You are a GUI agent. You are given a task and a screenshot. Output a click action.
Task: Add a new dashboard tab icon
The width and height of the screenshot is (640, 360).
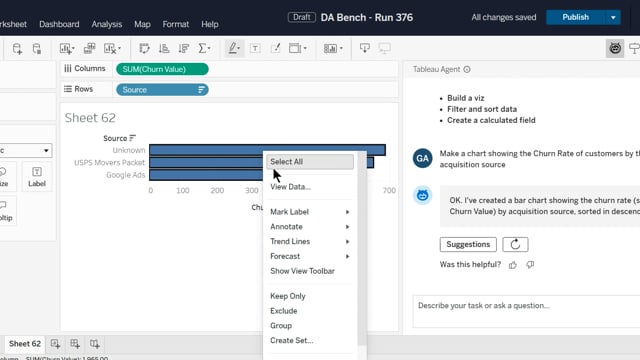coord(75,344)
